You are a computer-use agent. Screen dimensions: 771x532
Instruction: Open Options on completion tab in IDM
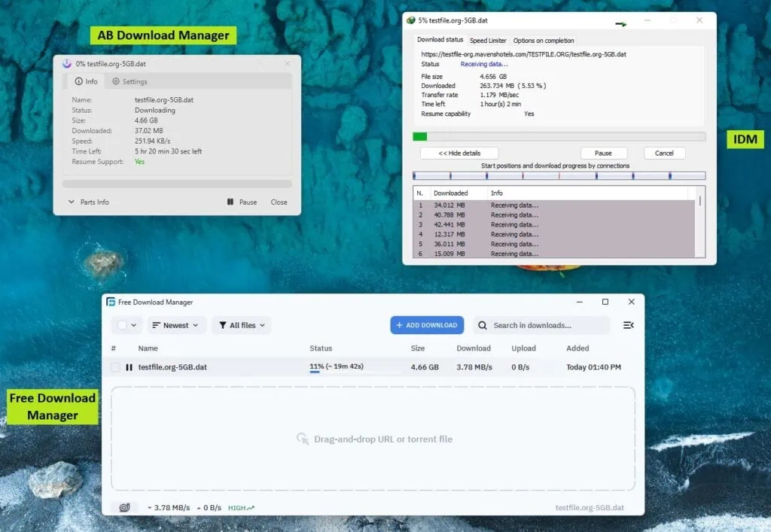point(544,41)
